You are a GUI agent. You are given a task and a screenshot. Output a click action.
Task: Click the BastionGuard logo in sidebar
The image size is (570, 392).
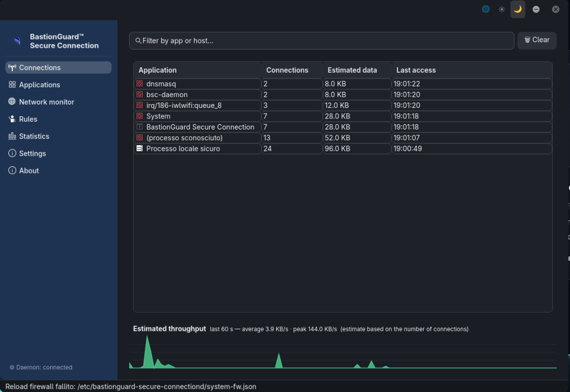pos(17,41)
